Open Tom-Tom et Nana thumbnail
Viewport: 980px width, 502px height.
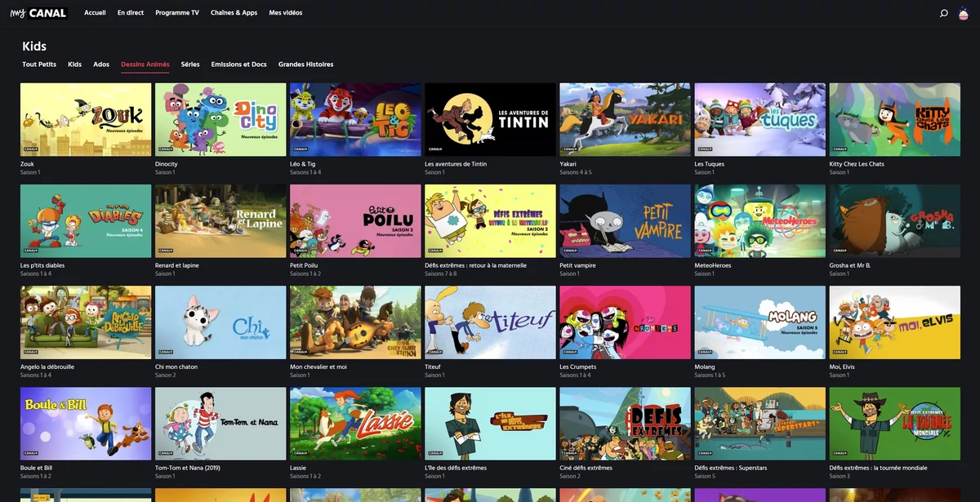point(220,424)
